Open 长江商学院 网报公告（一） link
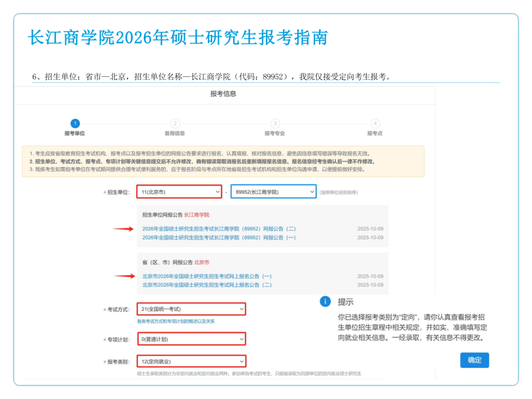532x399 pixels. pyautogui.click(x=219, y=237)
